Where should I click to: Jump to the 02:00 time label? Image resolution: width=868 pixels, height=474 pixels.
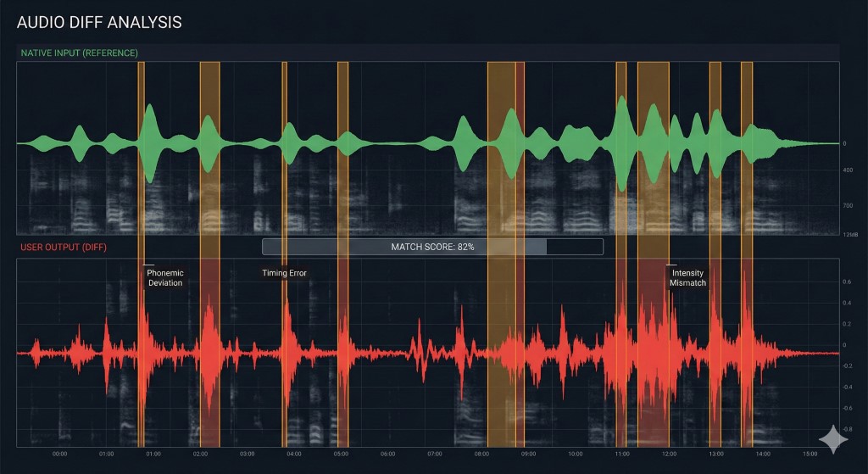coord(200,454)
